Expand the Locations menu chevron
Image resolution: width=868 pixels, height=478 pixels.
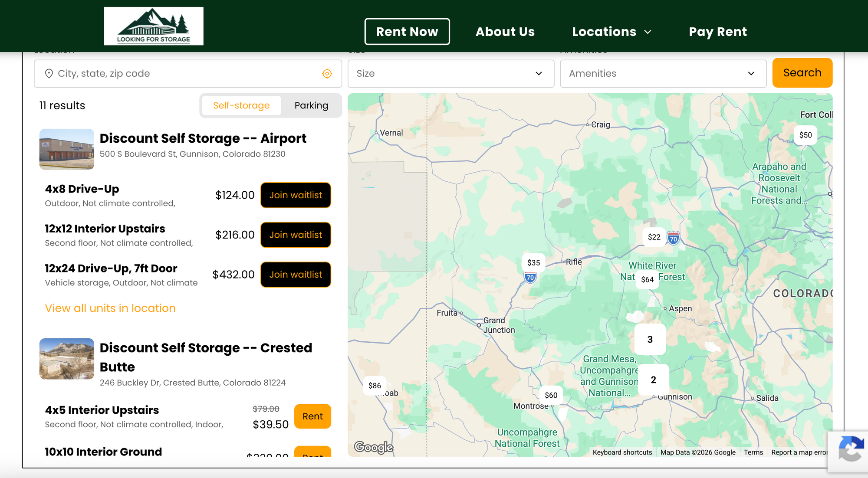(x=648, y=32)
